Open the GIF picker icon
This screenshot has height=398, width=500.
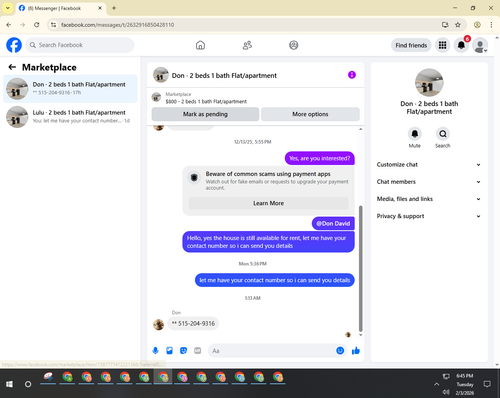tap(198, 351)
